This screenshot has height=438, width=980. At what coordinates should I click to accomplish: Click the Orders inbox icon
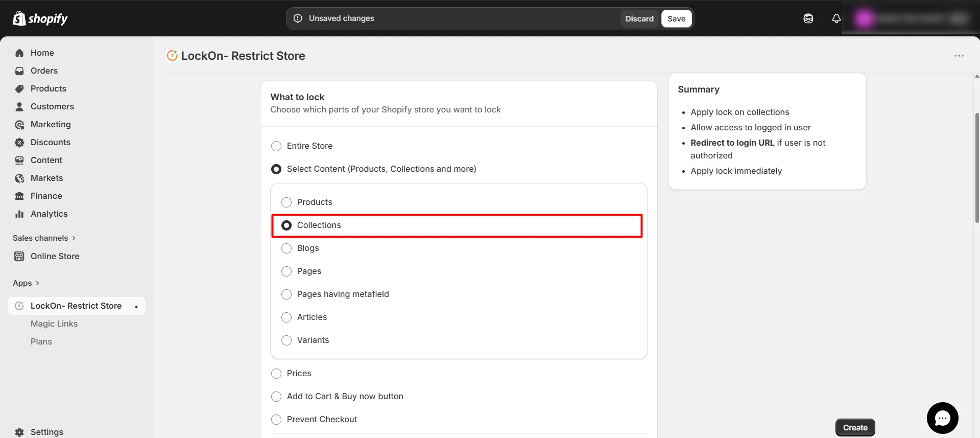(x=19, y=71)
